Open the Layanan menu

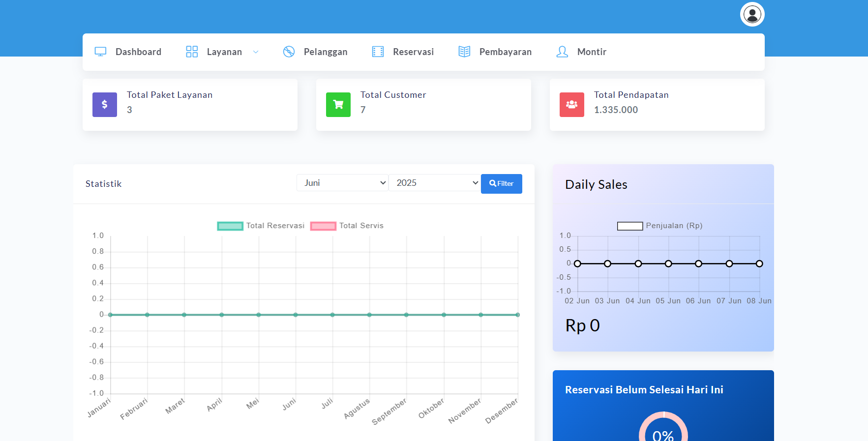click(x=222, y=52)
